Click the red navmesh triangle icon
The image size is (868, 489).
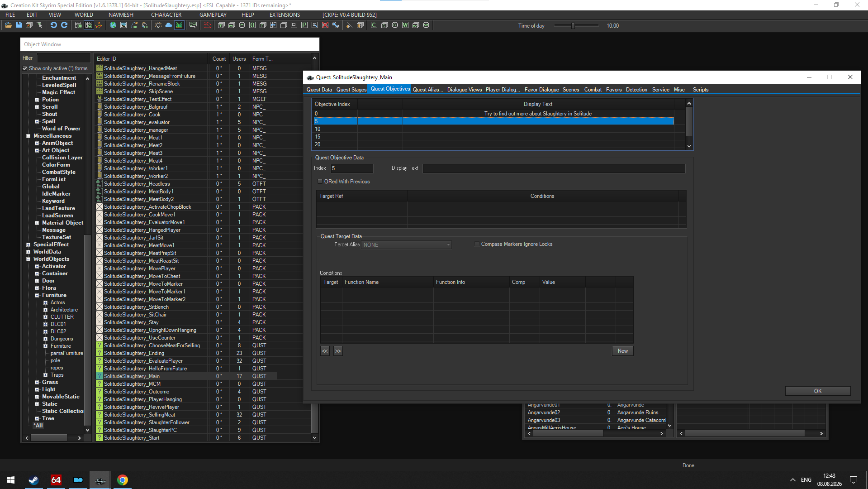(208, 25)
